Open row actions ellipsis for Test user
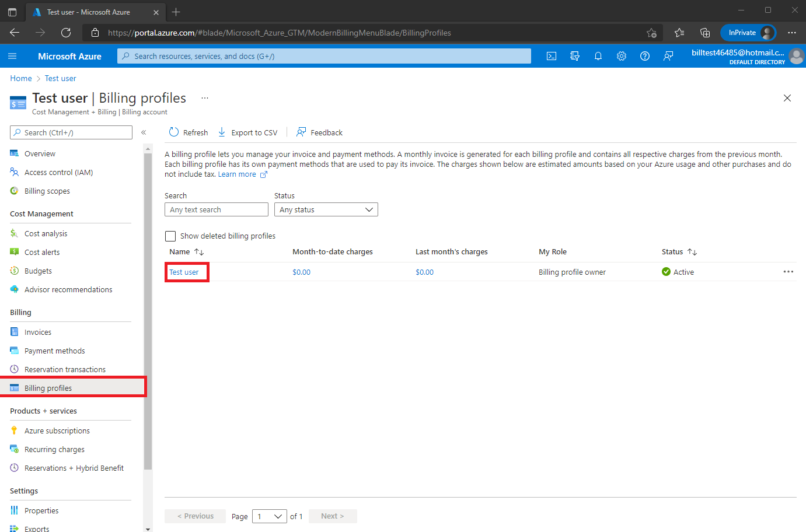 click(x=788, y=272)
